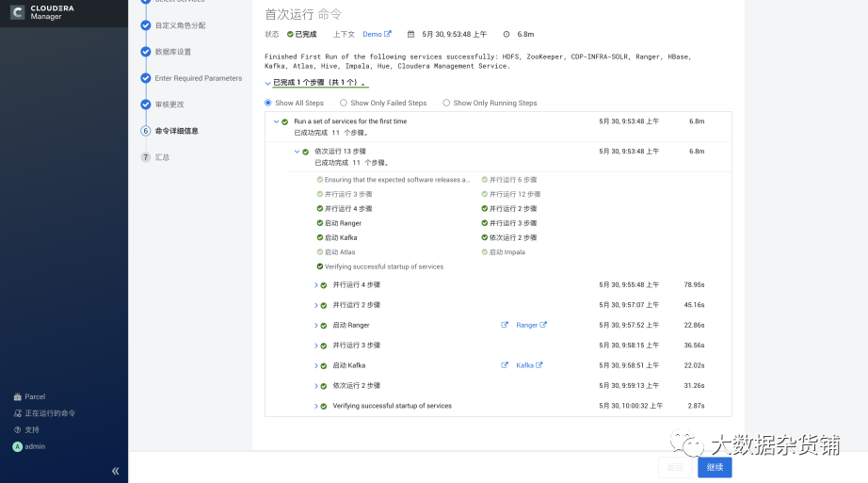The height and width of the screenshot is (483, 868).
Task: Open the Kafka service link
Action: [524, 365]
